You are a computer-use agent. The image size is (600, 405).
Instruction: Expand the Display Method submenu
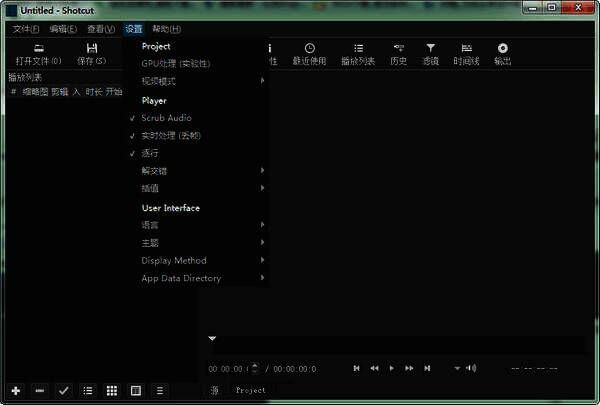pos(197,260)
